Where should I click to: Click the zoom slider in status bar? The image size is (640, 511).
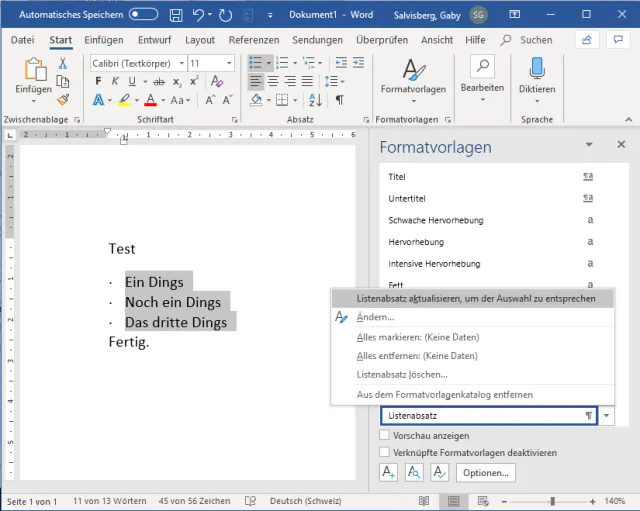[x=552, y=501]
